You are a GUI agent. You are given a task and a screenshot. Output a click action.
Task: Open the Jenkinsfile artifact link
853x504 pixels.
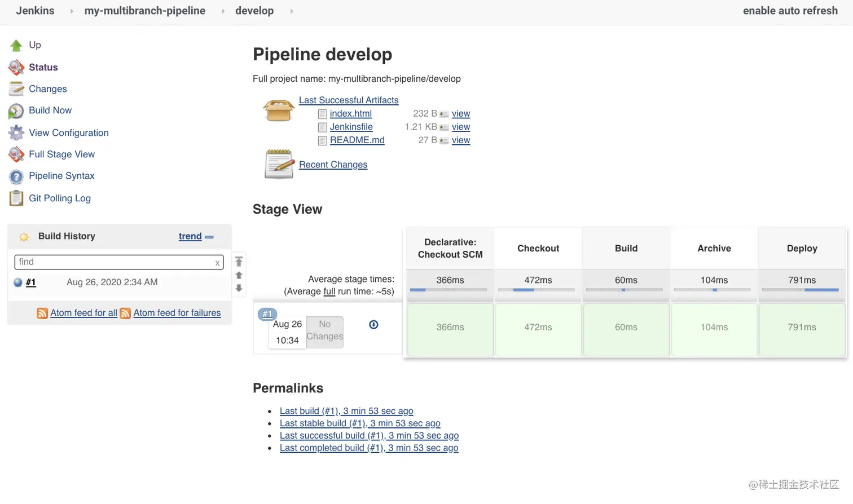click(x=351, y=127)
